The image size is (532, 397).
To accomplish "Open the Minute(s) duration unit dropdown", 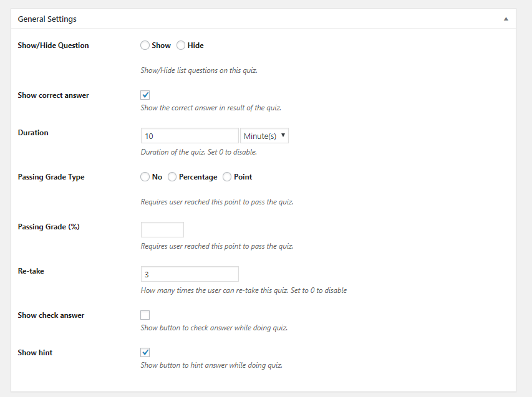I will tap(264, 136).
